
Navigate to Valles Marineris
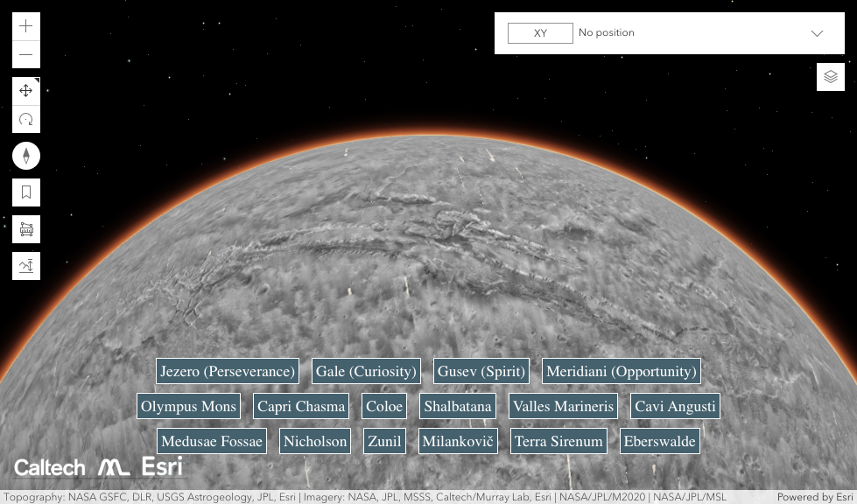coord(563,406)
